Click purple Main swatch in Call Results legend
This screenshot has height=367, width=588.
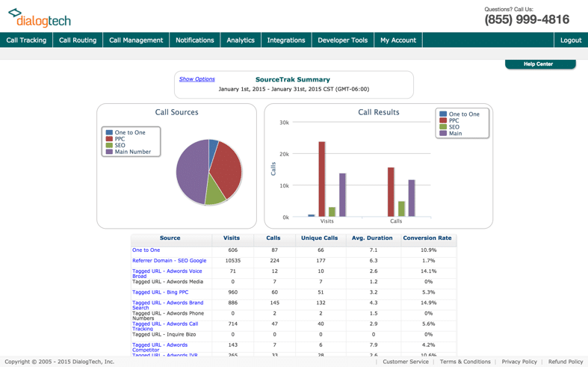click(443, 133)
